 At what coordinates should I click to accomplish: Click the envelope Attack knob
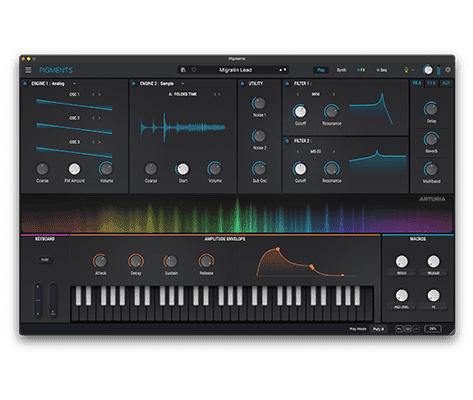tap(100, 261)
